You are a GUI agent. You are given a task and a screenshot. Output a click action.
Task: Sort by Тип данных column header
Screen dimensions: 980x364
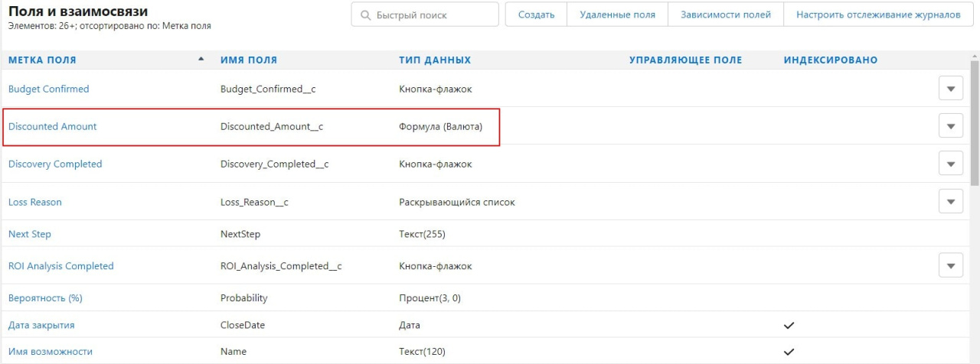[x=435, y=60]
